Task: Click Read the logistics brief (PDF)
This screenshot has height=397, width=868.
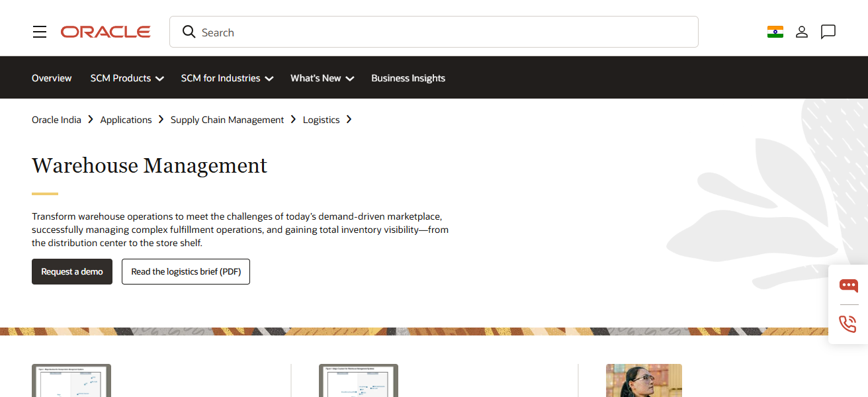Action: click(186, 271)
